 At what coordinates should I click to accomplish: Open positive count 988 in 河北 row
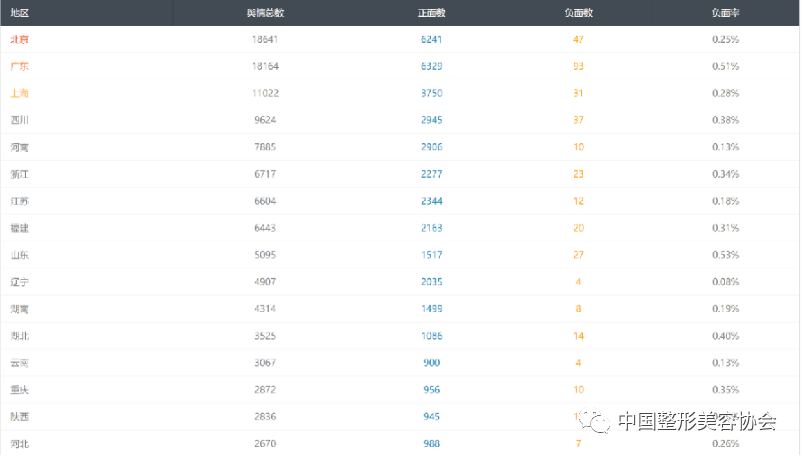pyautogui.click(x=431, y=444)
